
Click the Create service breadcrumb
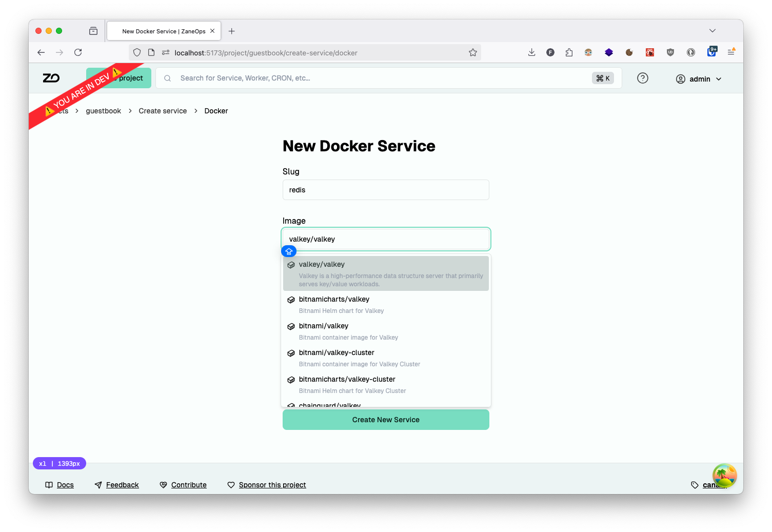[163, 111]
